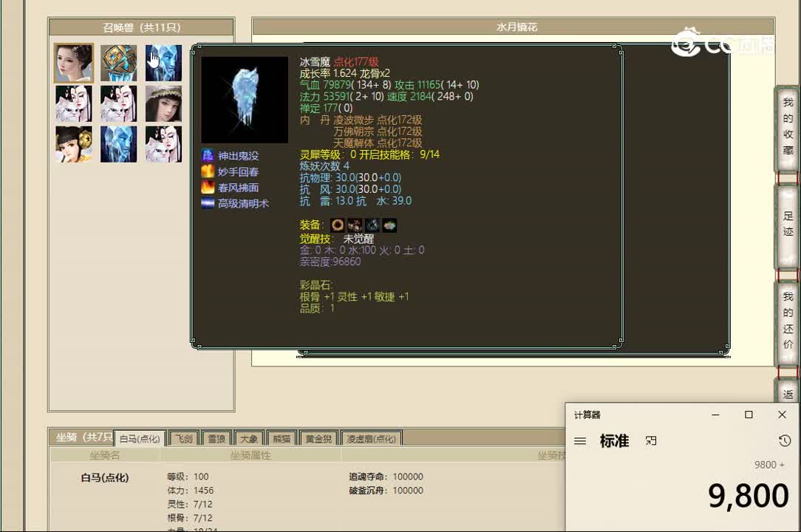Select the girl with gold coin pet thumbnail
Screen dimensions: 801x532
(74, 145)
